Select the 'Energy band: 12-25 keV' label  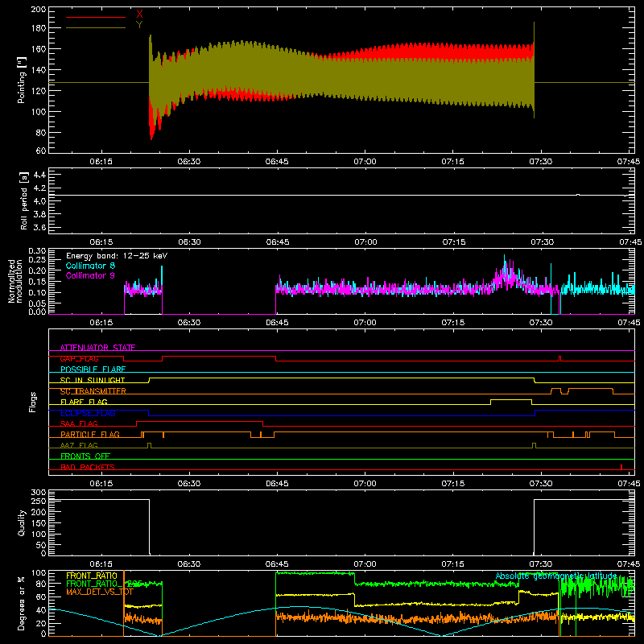tap(117, 256)
